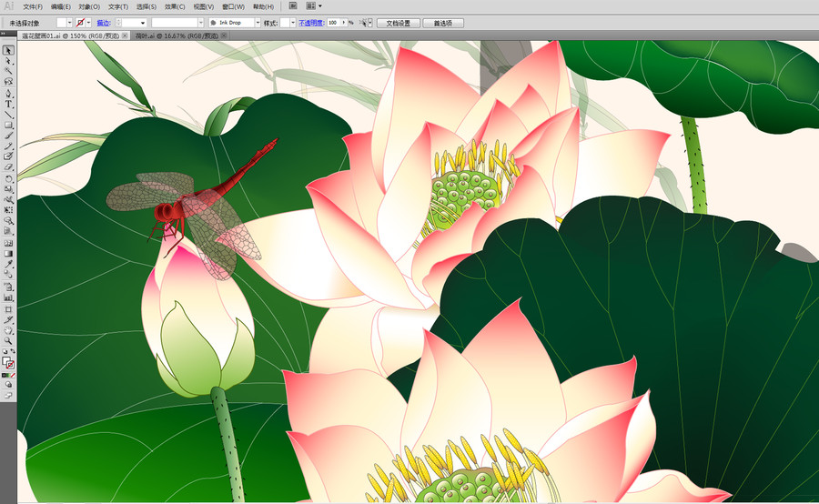Open the 效果(C) menu
The height and width of the screenshot is (504, 819).
click(175, 6)
